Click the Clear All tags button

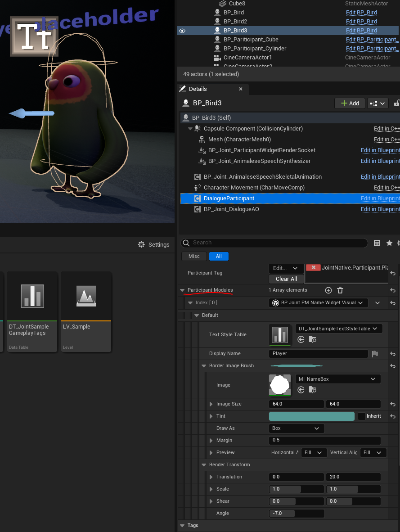(286, 279)
